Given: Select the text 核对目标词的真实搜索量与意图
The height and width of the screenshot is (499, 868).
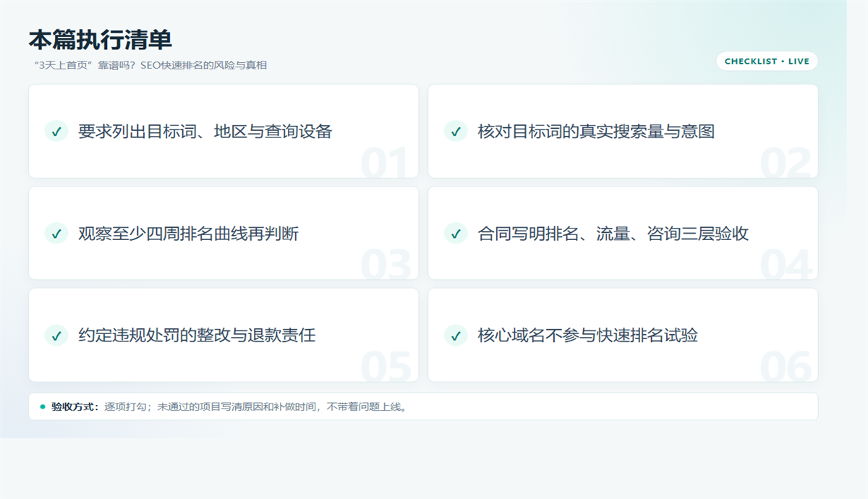Looking at the screenshot, I should point(596,131).
